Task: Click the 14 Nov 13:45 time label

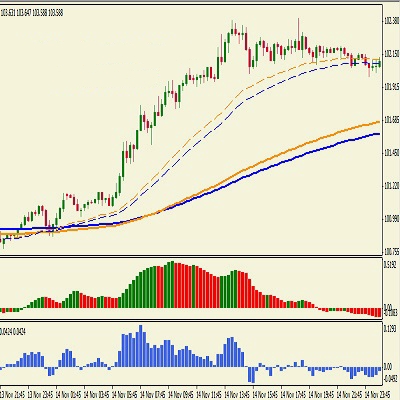Action: click(x=237, y=394)
